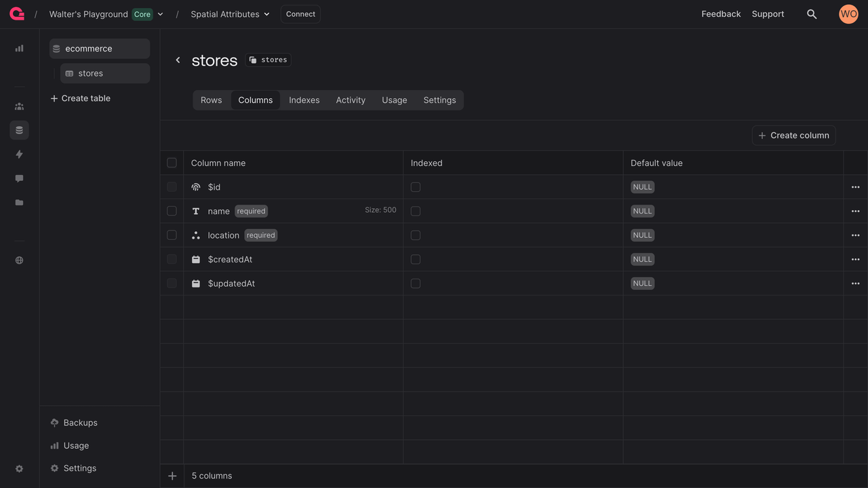Open the options menu for $createdAt column
The width and height of the screenshot is (868, 488).
855,259
